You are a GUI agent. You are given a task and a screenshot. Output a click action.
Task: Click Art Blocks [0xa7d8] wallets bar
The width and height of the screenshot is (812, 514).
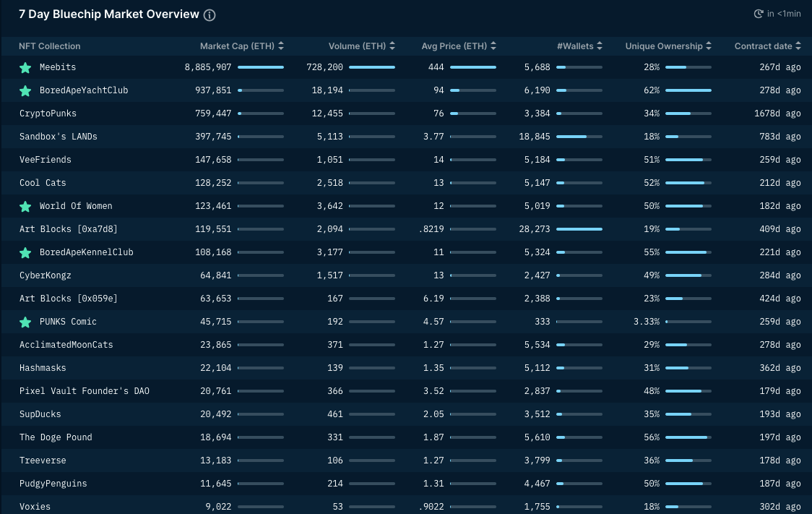(579, 229)
